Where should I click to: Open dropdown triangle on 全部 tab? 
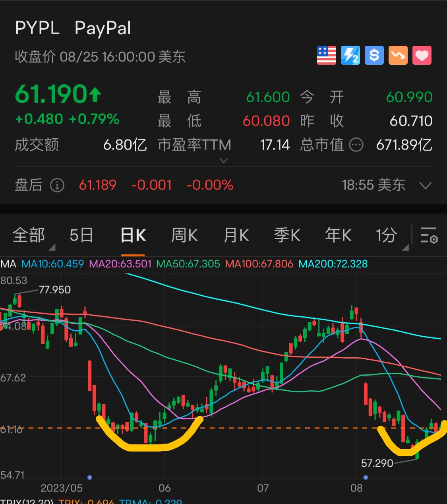point(52,247)
